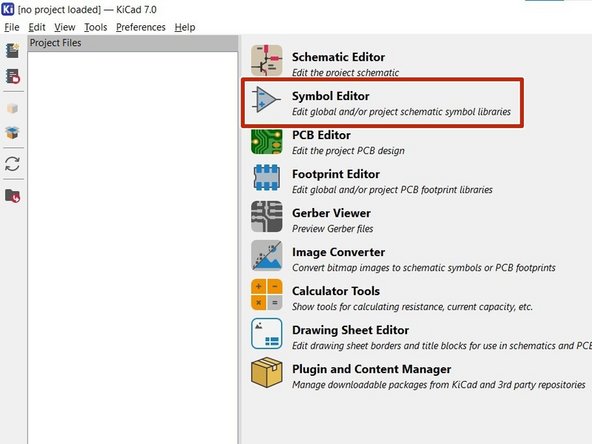592x444 pixels.
Task: Open the Tools menu
Action: pyautogui.click(x=96, y=27)
